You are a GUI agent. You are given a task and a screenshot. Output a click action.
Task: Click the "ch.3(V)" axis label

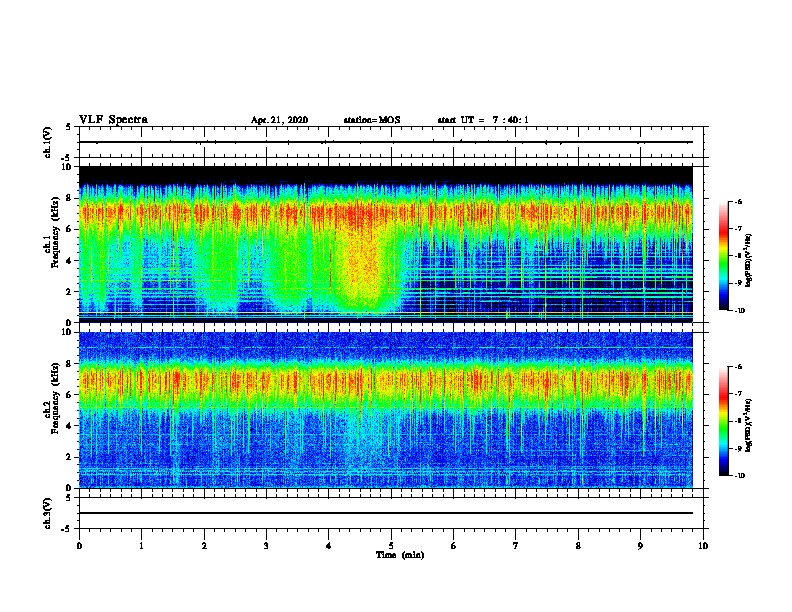click(47, 513)
